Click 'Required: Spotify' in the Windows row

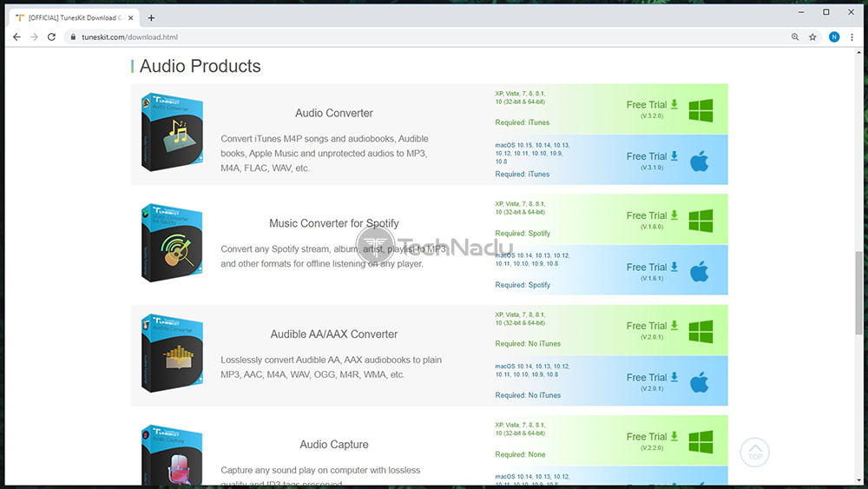(523, 233)
